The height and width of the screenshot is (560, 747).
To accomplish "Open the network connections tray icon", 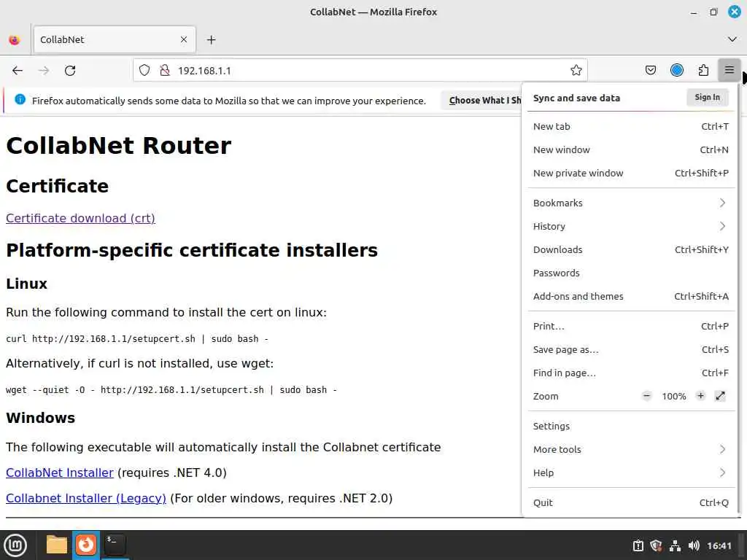I will click(x=675, y=545).
